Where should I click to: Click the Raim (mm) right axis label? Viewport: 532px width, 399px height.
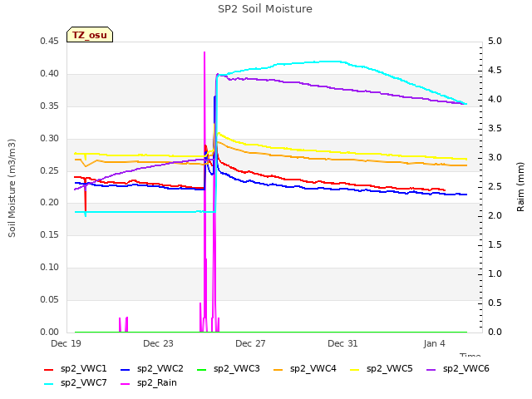click(x=520, y=187)
